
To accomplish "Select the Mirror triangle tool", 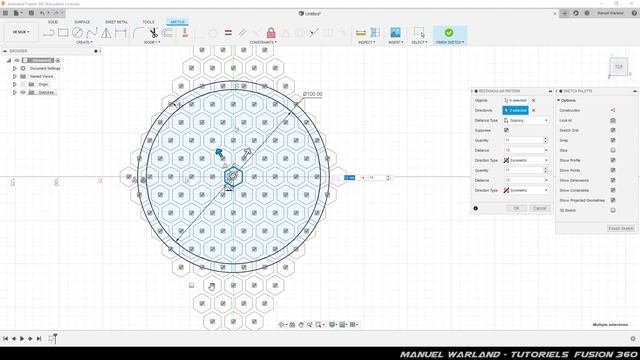I will [106, 33].
